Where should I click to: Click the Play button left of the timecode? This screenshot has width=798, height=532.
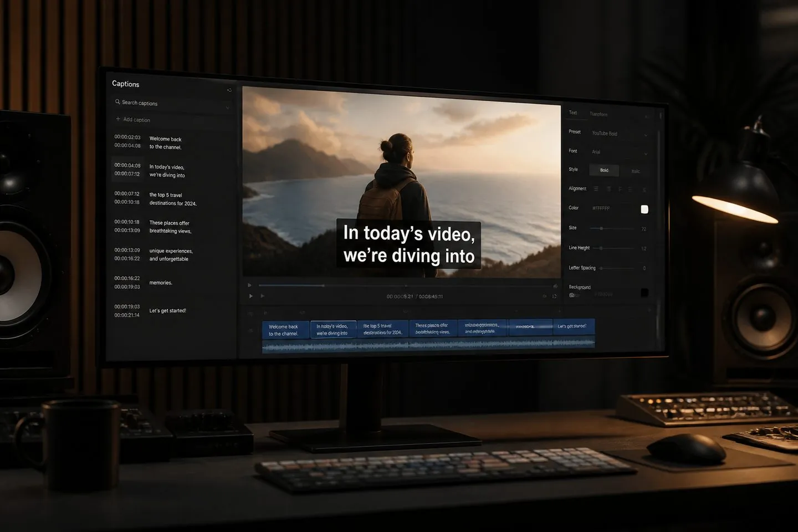click(251, 296)
